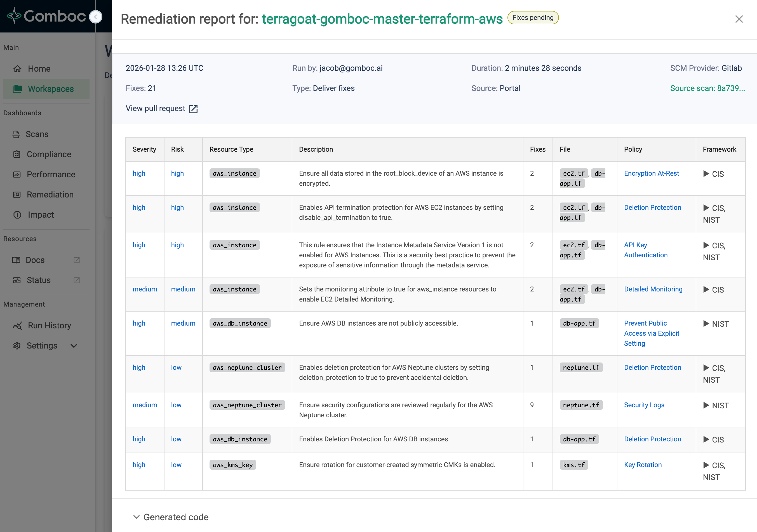Viewport: 757px width, 532px height.
Task: Go to Remediation dashboard
Action: coord(50,194)
